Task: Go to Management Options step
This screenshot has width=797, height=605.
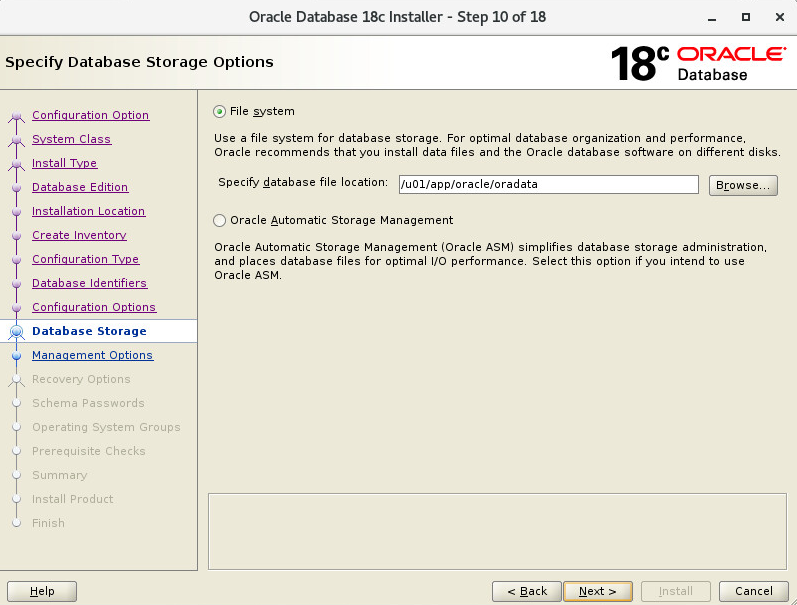Action: (x=93, y=355)
